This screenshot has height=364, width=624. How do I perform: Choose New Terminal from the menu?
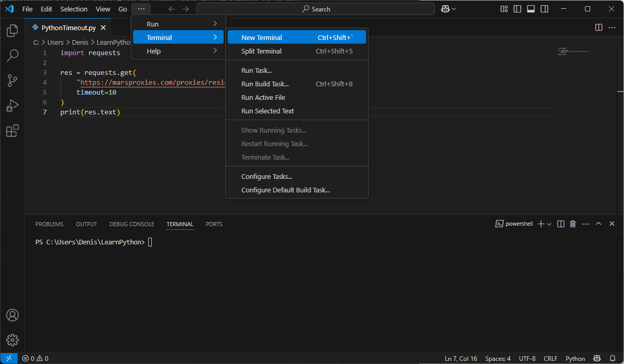pyautogui.click(x=297, y=37)
